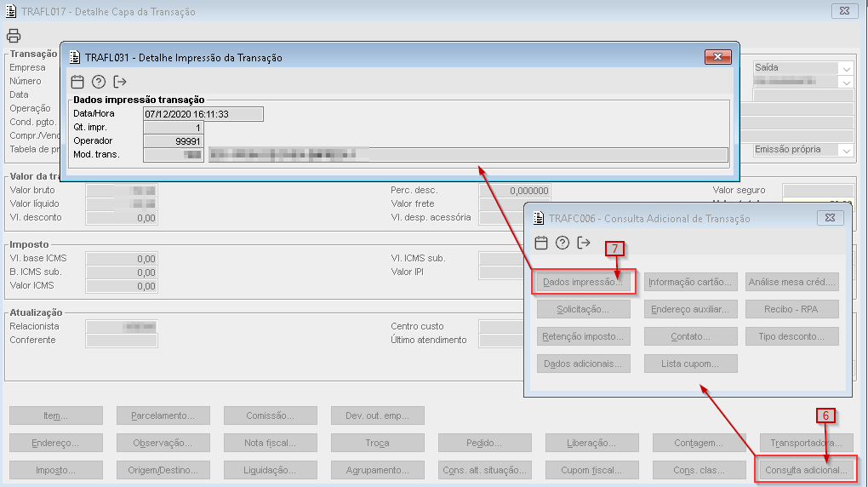Click the Data/Hora field in TRAFL031
Screen dimensions: 868x487
(x=203, y=114)
